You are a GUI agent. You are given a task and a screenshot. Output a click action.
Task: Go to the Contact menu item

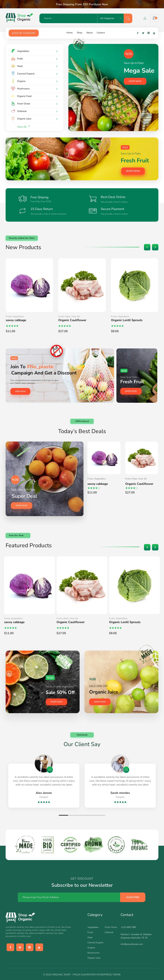pos(101,33)
